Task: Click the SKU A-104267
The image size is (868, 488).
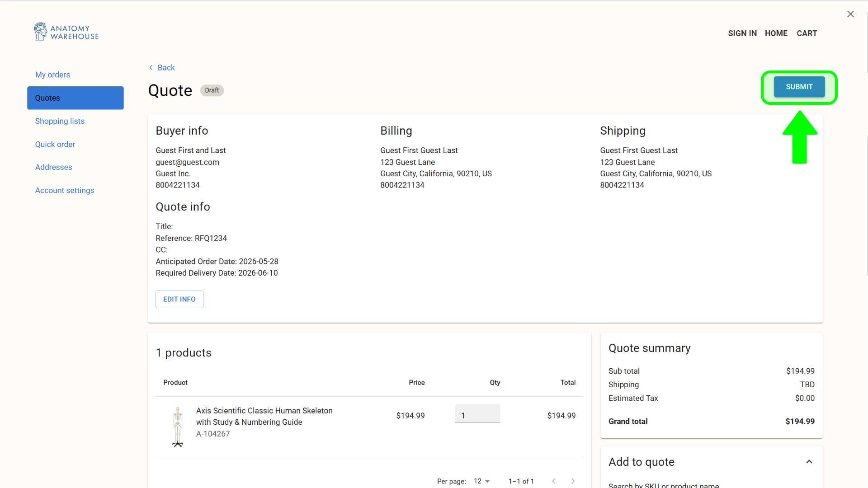Action: point(213,434)
